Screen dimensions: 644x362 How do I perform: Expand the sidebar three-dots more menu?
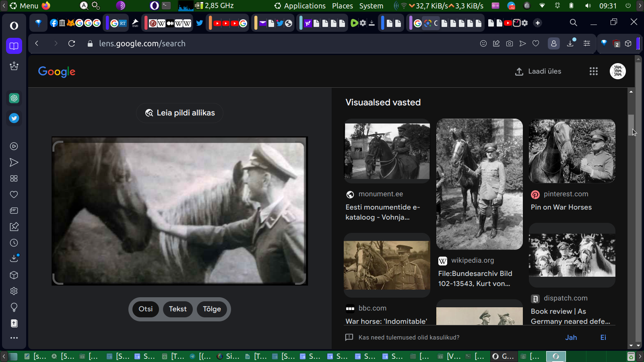[14, 338]
